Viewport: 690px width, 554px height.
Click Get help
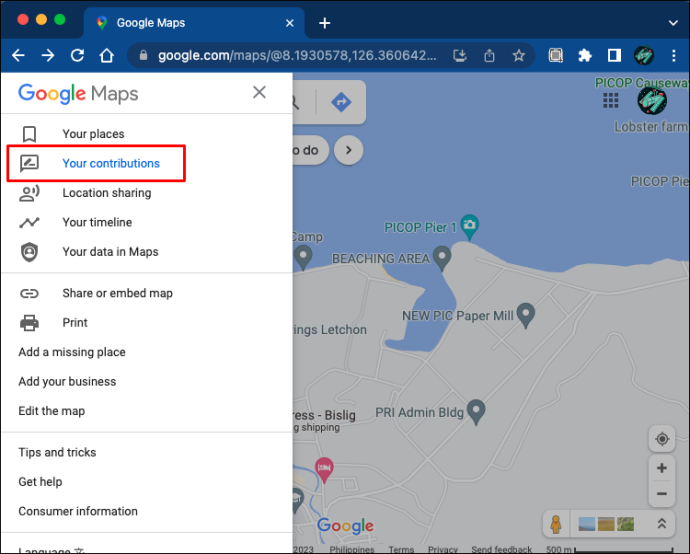40,482
